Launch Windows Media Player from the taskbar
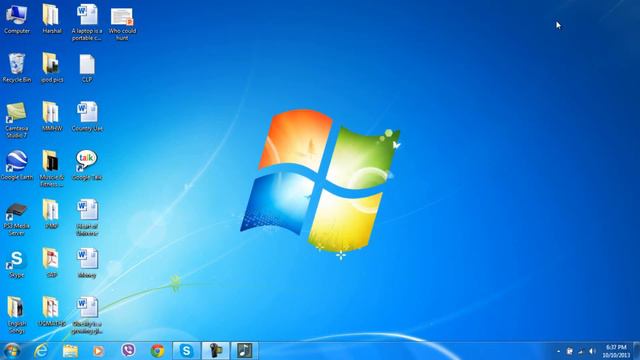 tap(99, 351)
